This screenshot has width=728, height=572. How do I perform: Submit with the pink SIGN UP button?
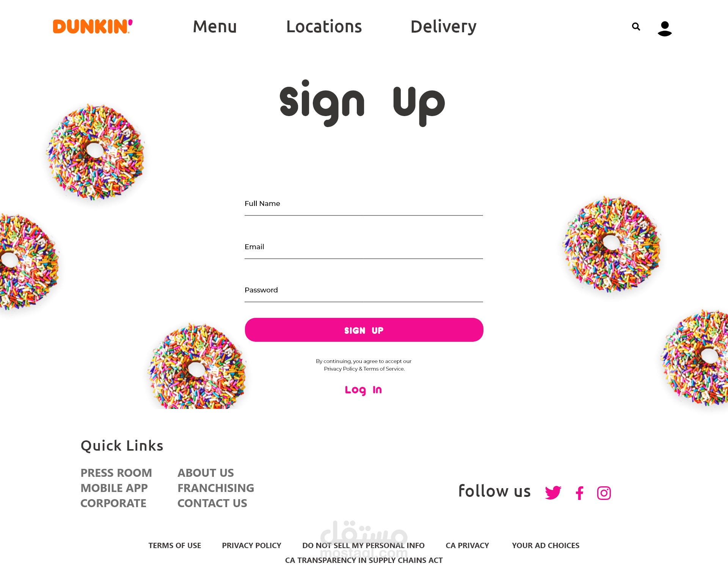pos(364,330)
